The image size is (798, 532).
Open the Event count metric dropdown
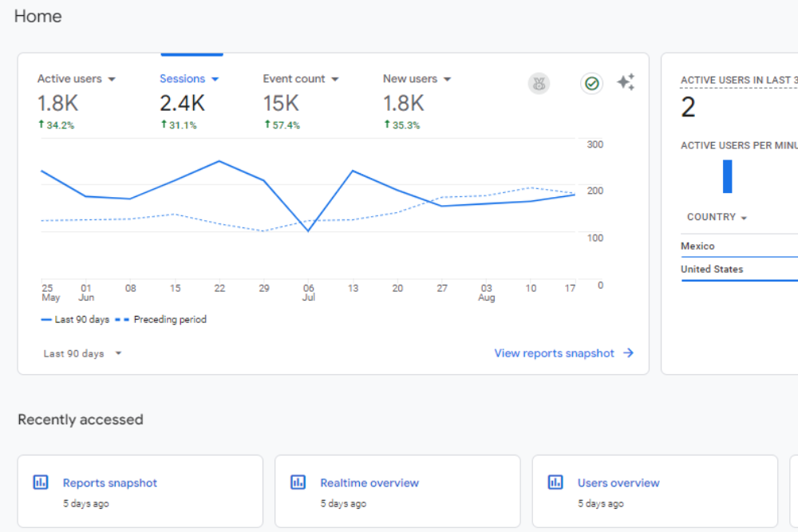[335, 79]
